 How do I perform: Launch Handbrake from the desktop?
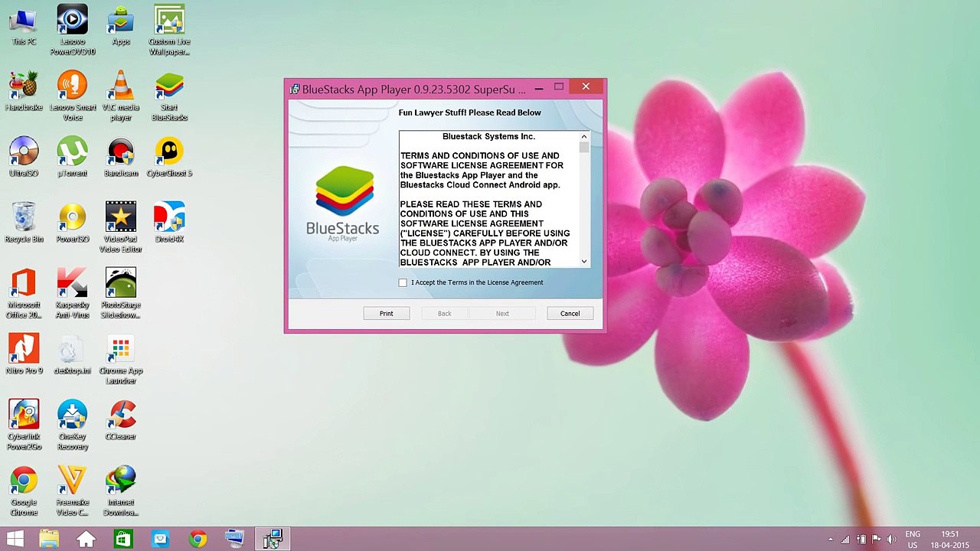point(24,92)
